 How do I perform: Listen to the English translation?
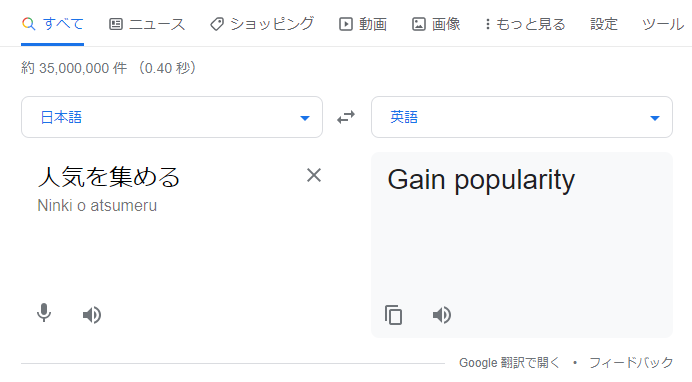pos(442,315)
